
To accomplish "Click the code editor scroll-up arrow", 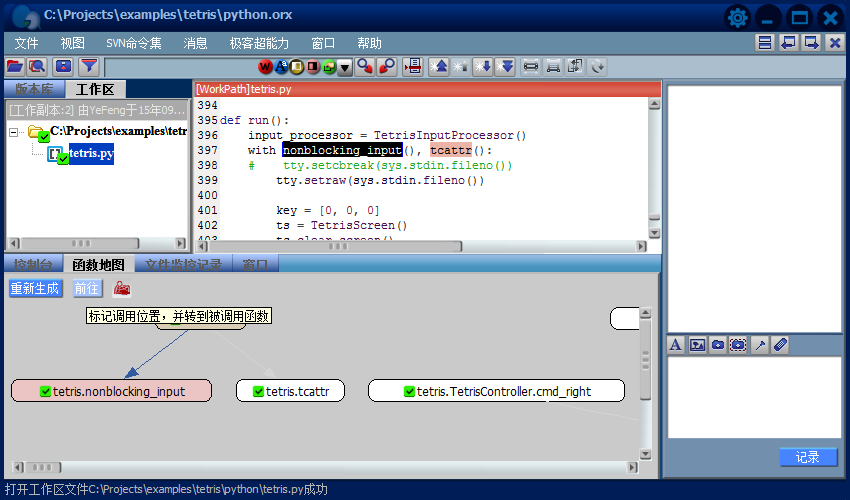I will [654, 104].
